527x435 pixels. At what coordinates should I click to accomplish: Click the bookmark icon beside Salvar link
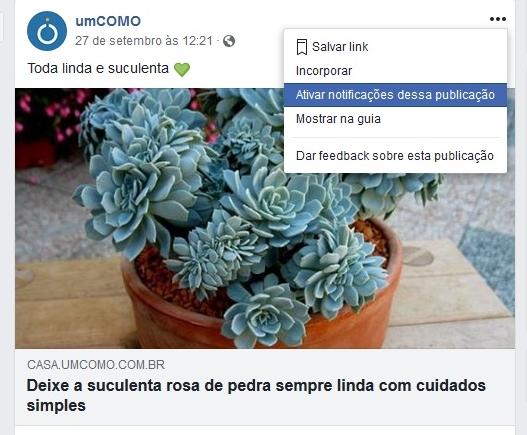point(302,47)
